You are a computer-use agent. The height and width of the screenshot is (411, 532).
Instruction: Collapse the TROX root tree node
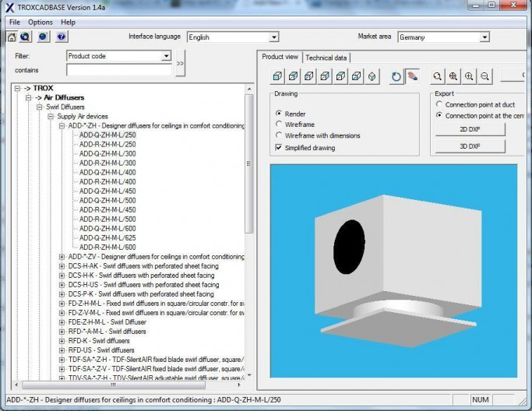17,89
